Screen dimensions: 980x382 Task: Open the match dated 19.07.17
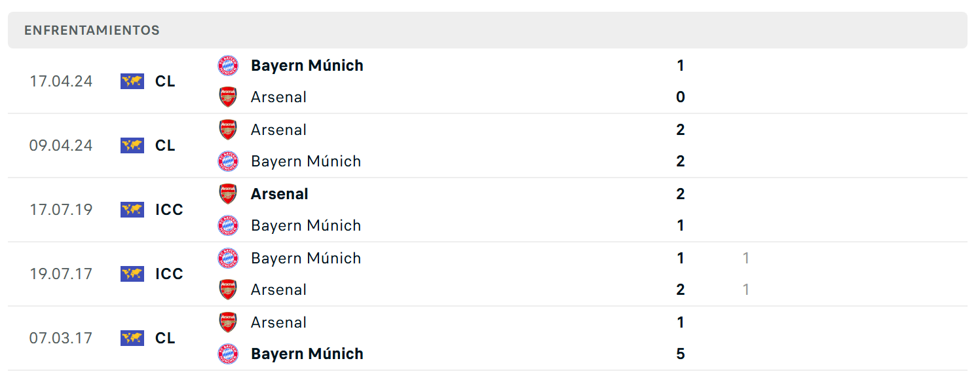click(x=487, y=274)
